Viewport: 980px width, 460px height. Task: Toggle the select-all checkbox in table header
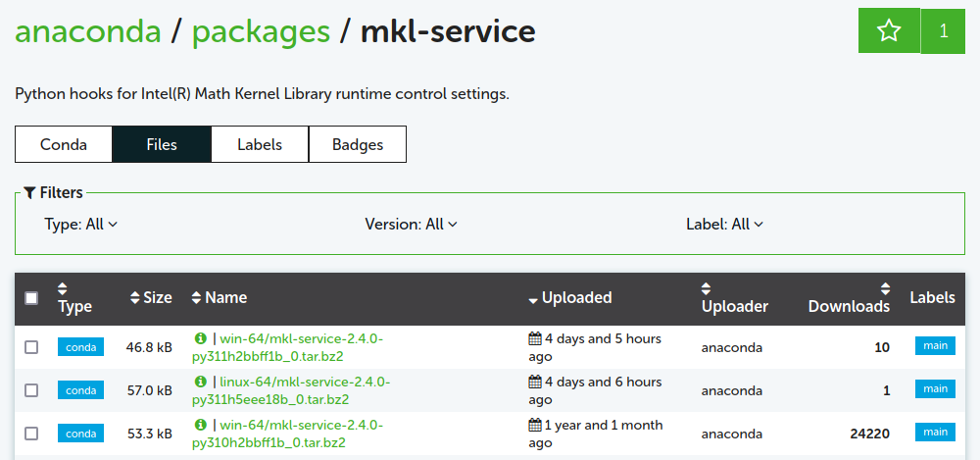[31, 298]
